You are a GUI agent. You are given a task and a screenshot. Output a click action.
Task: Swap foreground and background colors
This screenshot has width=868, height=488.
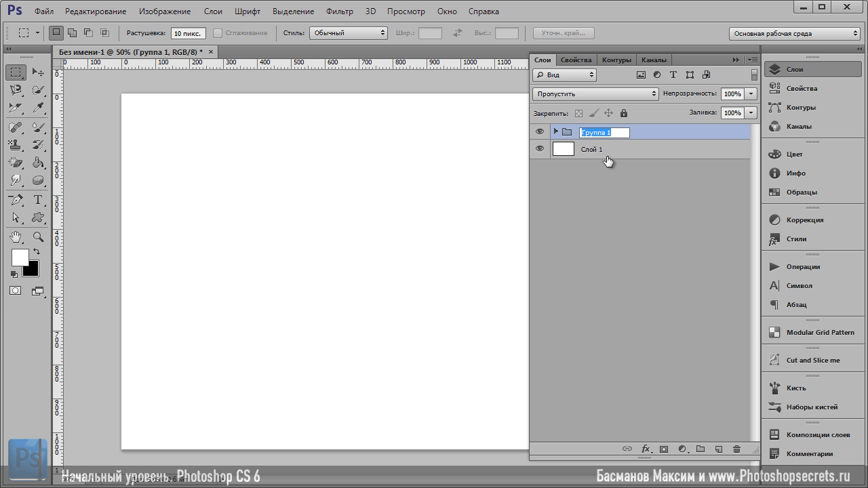pyautogui.click(x=37, y=251)
